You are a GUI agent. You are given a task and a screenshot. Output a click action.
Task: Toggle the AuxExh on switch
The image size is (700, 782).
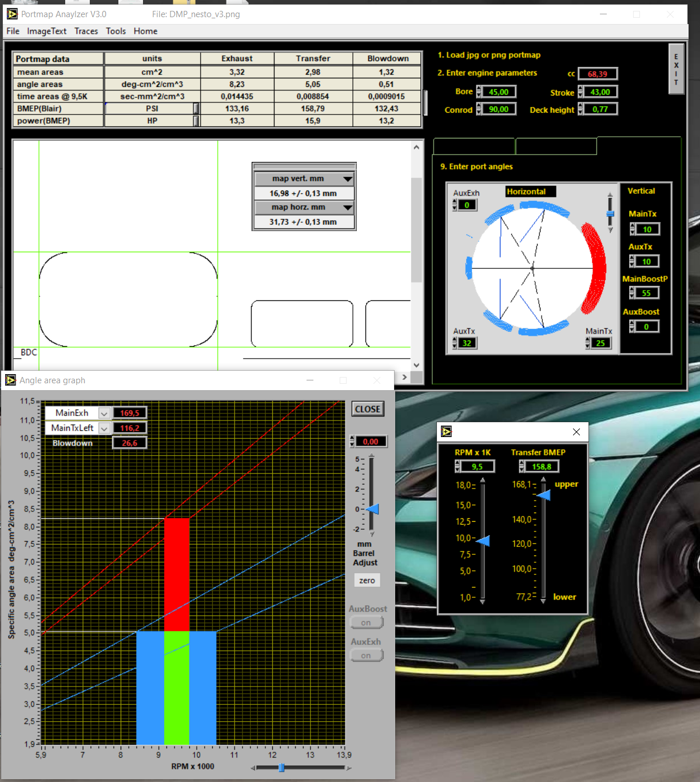(x=367, y=656)
